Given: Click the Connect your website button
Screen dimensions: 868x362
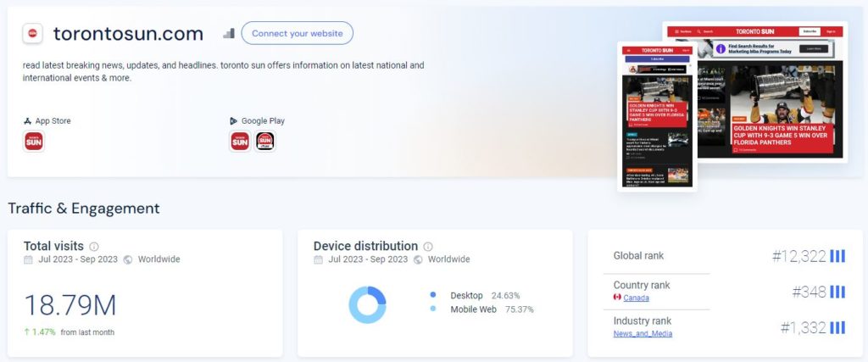Looking at the screenshot, I should [x=298, y=33].
